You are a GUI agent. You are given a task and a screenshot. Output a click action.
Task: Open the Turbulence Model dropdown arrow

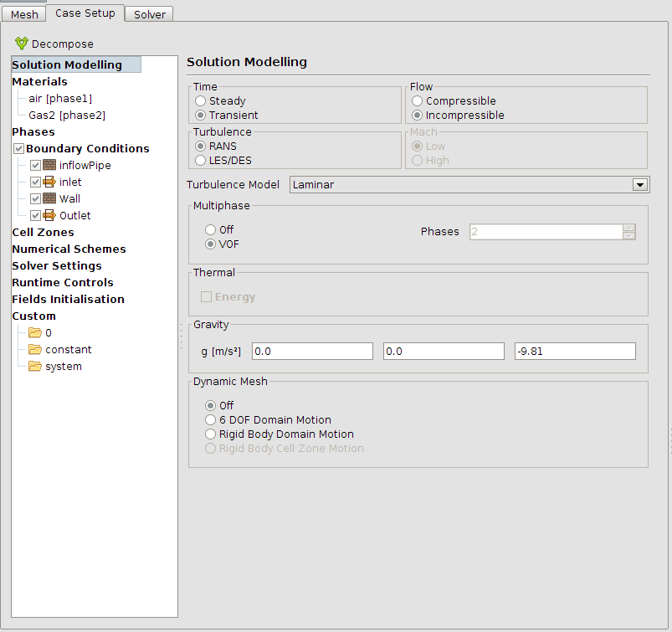click(640, 185)
